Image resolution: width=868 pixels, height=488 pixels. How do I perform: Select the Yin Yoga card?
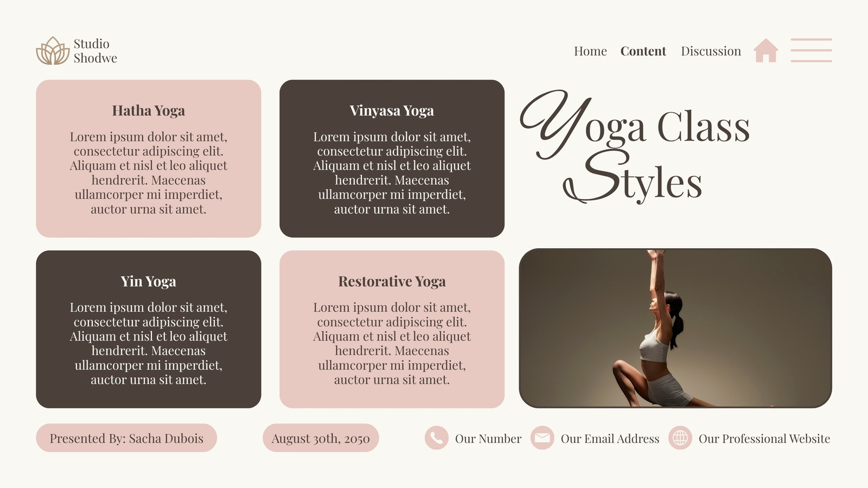(x=149, y=329)
